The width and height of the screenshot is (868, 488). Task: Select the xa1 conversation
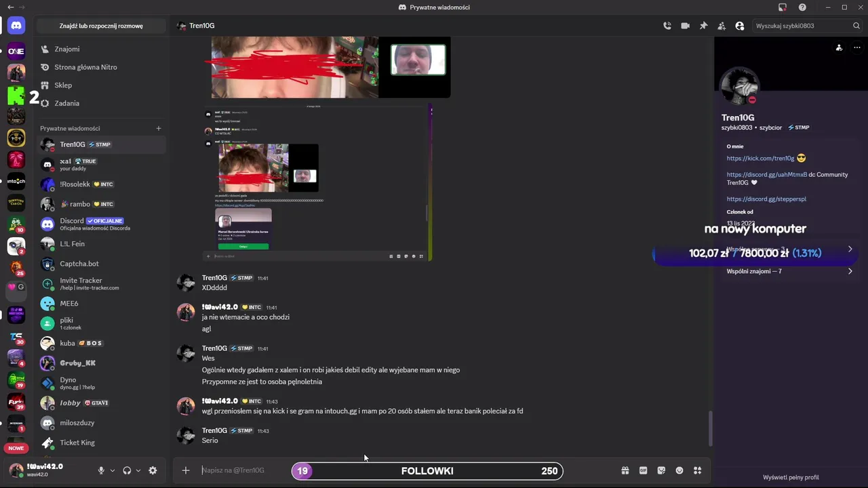coord(101,164)
